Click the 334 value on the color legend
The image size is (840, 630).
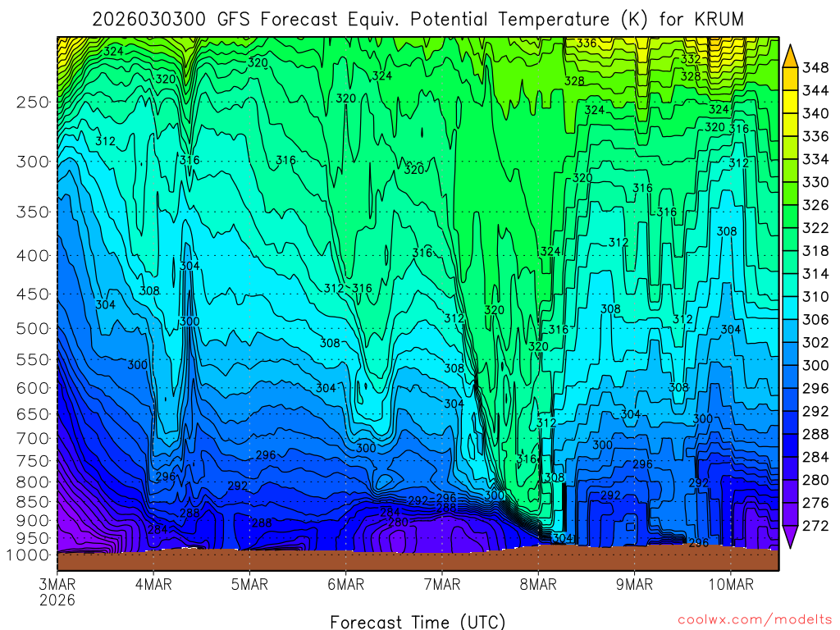point(815,159)
